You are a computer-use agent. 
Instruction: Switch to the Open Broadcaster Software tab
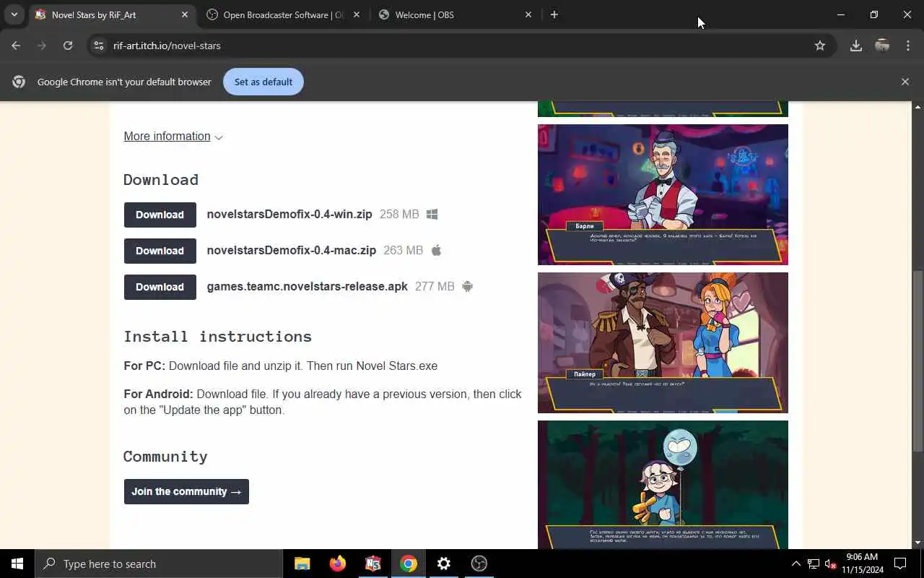[x=284, y=14]
